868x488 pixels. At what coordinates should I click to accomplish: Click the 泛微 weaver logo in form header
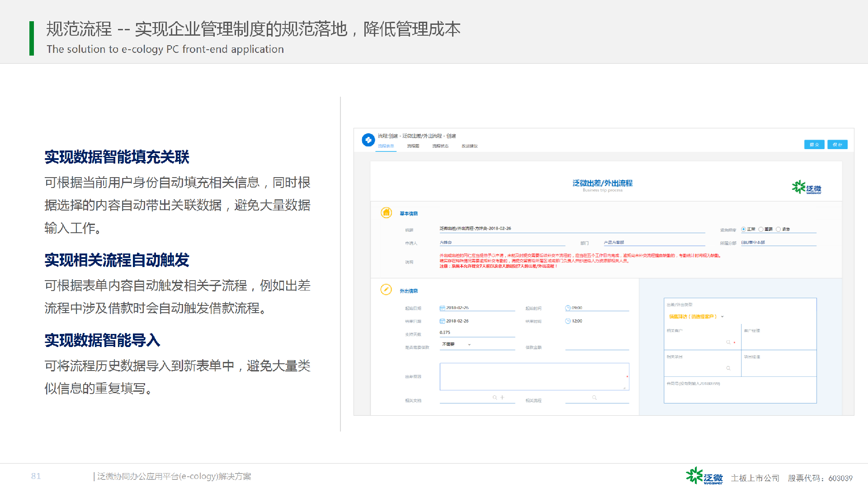click(807, 188)
